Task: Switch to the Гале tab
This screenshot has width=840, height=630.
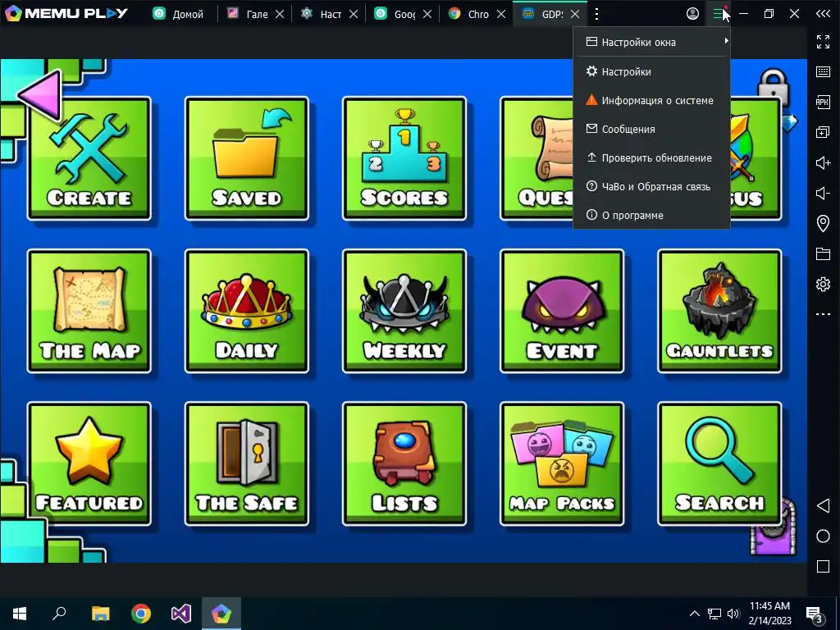Action: (249, 14)
